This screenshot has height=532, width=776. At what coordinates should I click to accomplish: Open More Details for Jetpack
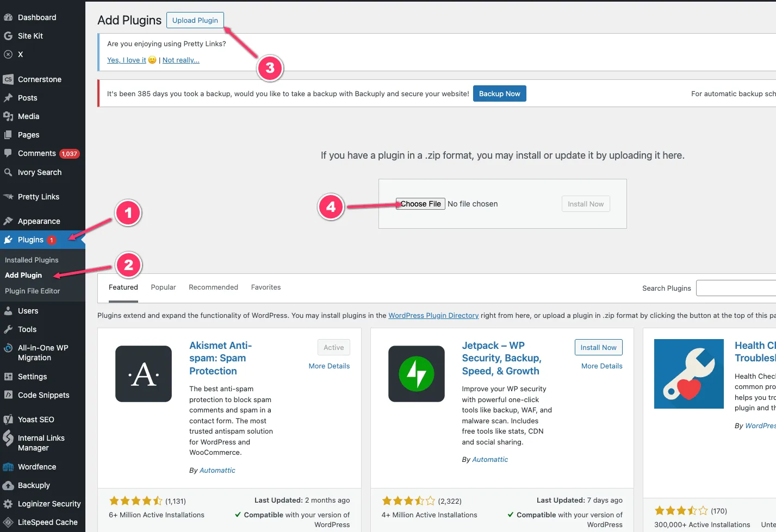click(602, 366)
